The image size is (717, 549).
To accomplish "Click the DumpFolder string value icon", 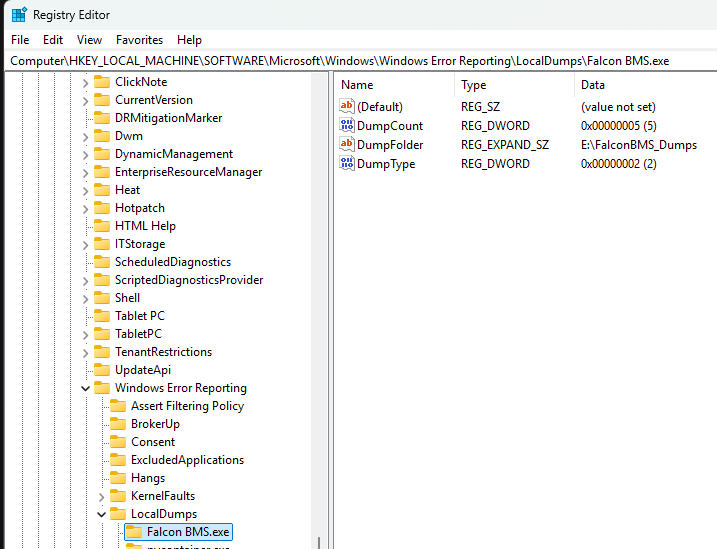I will coord(347,144).
